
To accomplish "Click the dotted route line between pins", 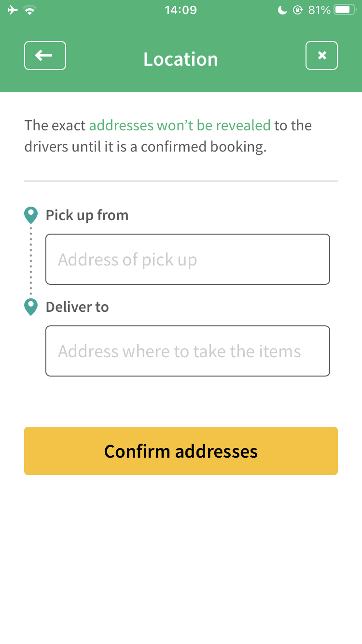I will (31, 261).
